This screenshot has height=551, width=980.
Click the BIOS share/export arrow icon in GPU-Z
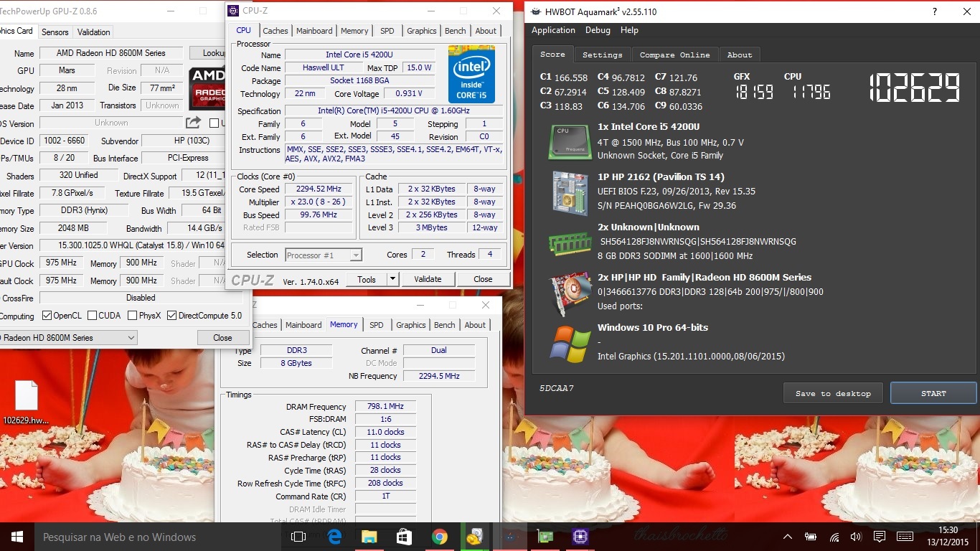[193, 123]
